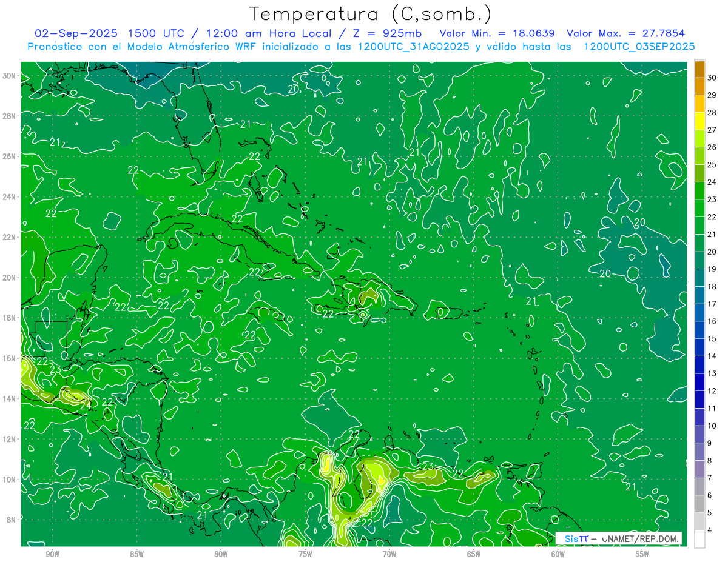Pick the lime swatch between 26 and 27
Screen dimensions: 728x562
tap(699, 138)
